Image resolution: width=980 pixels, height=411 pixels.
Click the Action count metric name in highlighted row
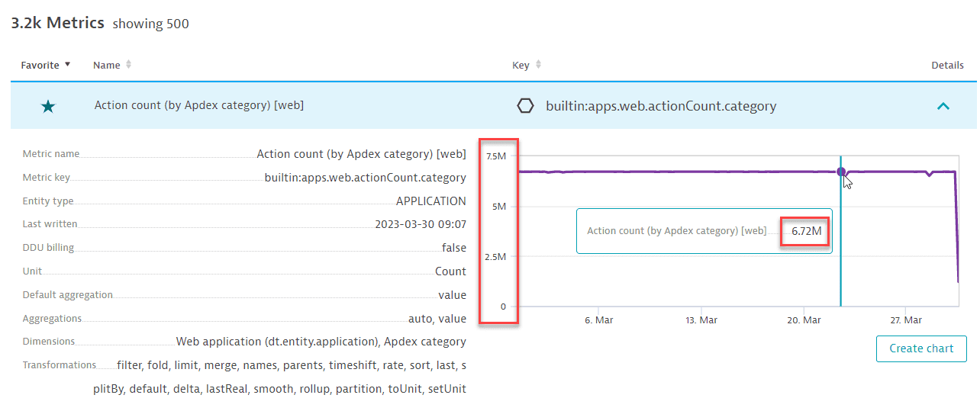tap(199, 105)
